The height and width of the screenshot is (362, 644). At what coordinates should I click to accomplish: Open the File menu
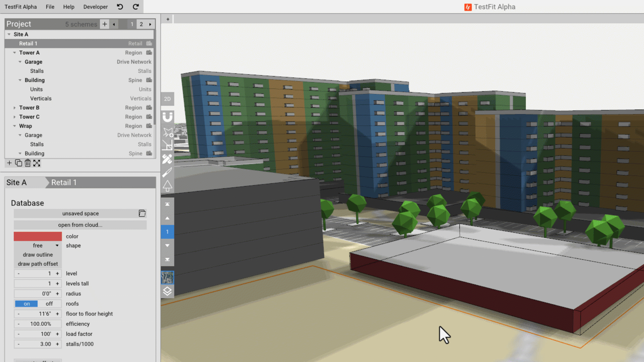pyautogui.click(x=50, y=7)
